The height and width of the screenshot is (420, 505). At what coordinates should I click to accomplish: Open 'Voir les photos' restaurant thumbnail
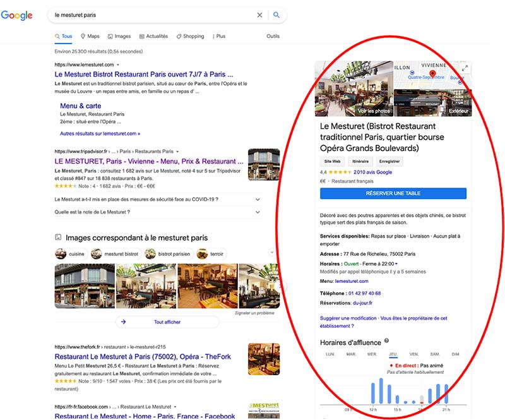click(x=353, y=89)
